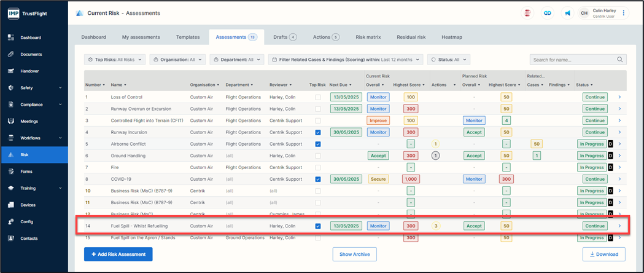Viewport: 644px width, 273px height.
Task: Click the blue chain link icon
Action: pos(548,13)
